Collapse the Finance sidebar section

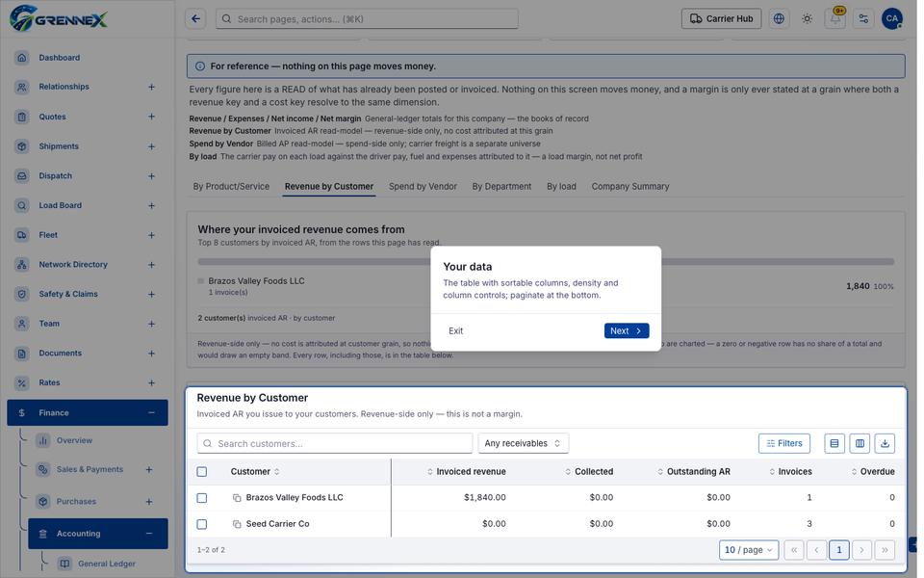[151, 413]
